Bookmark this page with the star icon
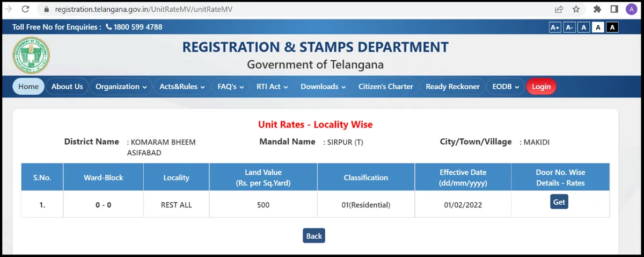This screenshot has width=644, height=257. point(576,9)
